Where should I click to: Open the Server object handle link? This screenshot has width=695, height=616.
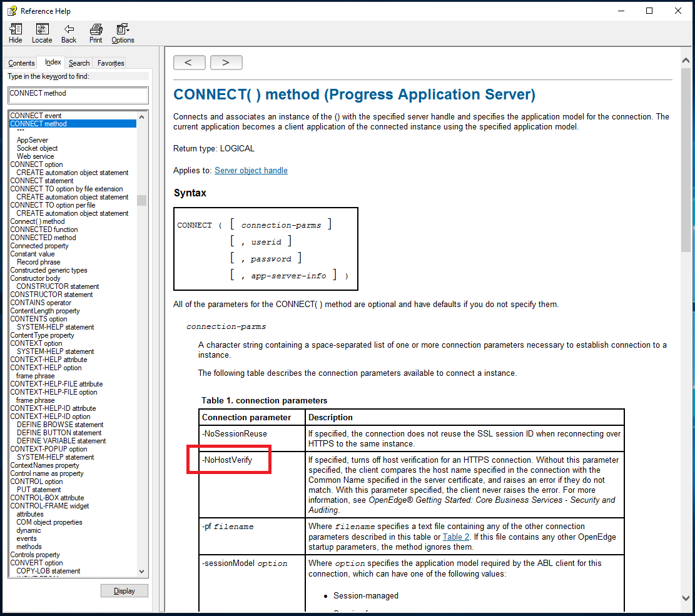click(x=251, y=170)
